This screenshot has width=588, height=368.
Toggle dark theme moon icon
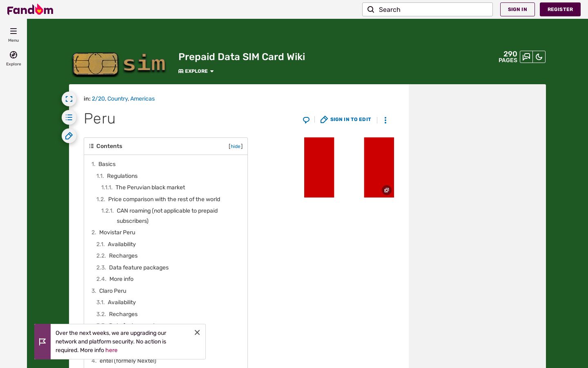539,57
